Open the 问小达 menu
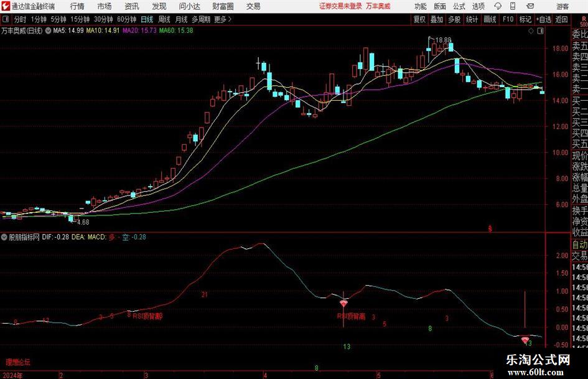The height and width of the screenshot is (379, 588). [189, 6]
